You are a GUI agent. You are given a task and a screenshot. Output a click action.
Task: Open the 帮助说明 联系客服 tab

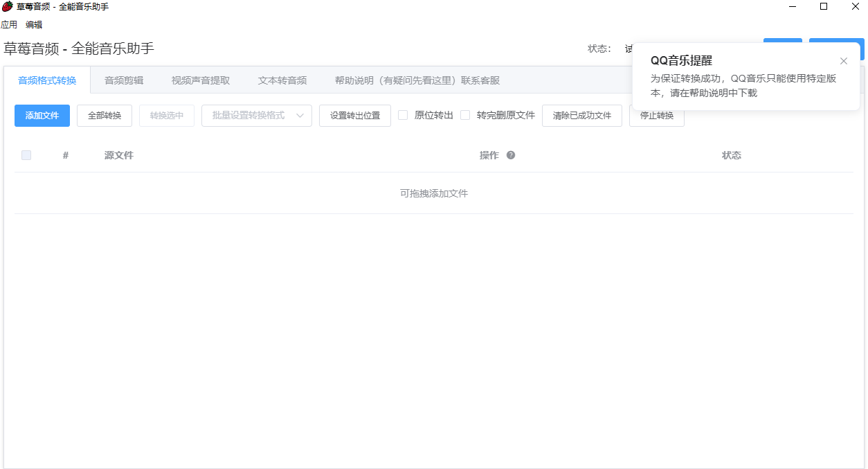click(x=417, y=80)
